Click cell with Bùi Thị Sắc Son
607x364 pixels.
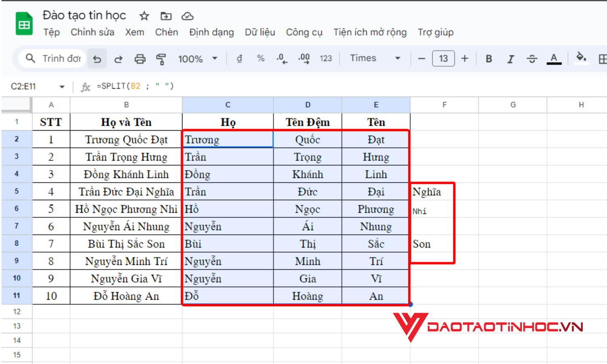click(126, 244)
